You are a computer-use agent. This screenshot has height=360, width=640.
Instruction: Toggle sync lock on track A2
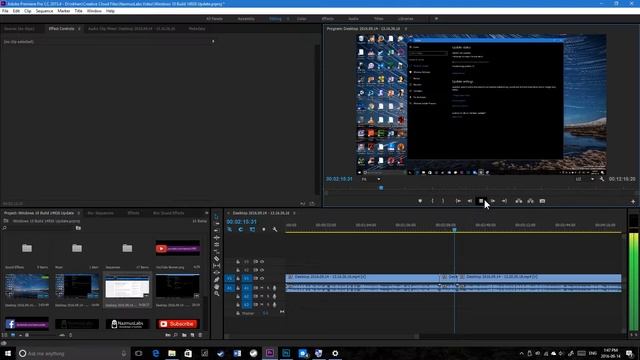[x=256, y=296]
